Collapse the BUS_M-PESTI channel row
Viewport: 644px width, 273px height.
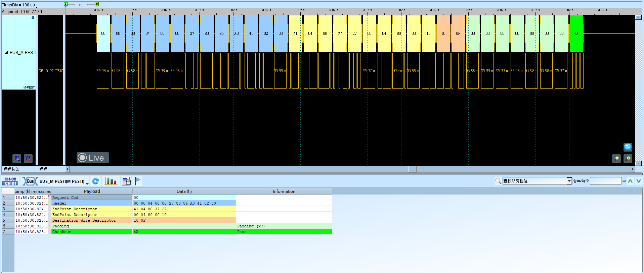pyautogui.click(x=6, y=53)
